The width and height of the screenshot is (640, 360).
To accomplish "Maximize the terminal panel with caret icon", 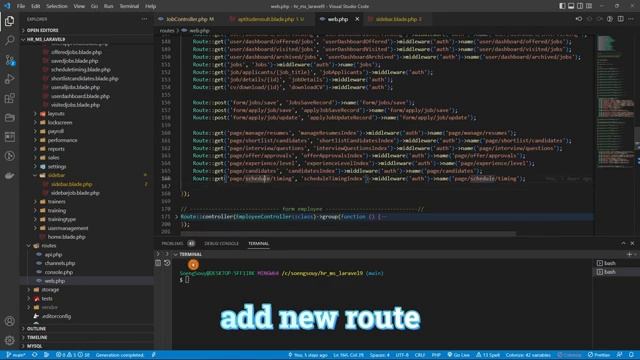I will (623, 243).
